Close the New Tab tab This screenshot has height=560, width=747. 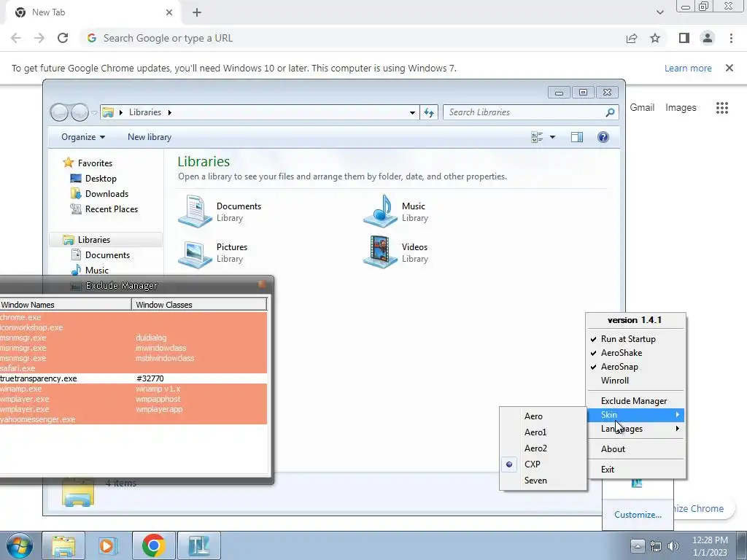pyautogui.click(x=169, y=12)
